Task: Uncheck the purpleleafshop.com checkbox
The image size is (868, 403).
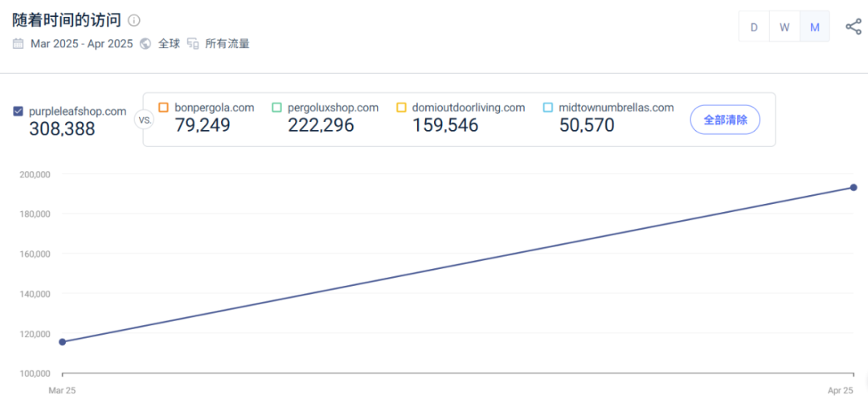Action: point(18,112)
